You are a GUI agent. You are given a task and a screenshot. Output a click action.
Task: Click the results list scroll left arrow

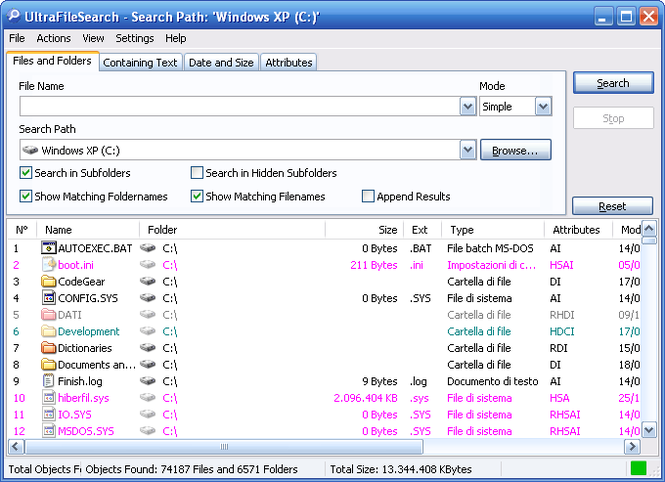pos(16,446)
